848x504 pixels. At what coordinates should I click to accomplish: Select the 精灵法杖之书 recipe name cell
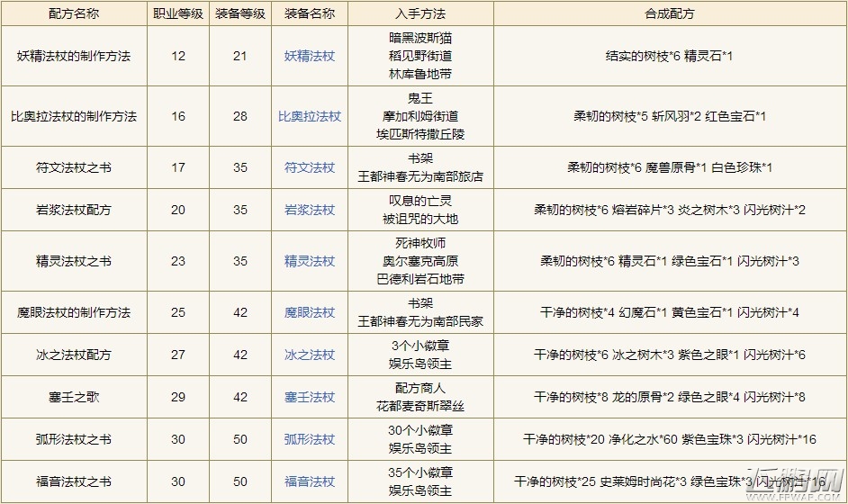pos(74,261)
